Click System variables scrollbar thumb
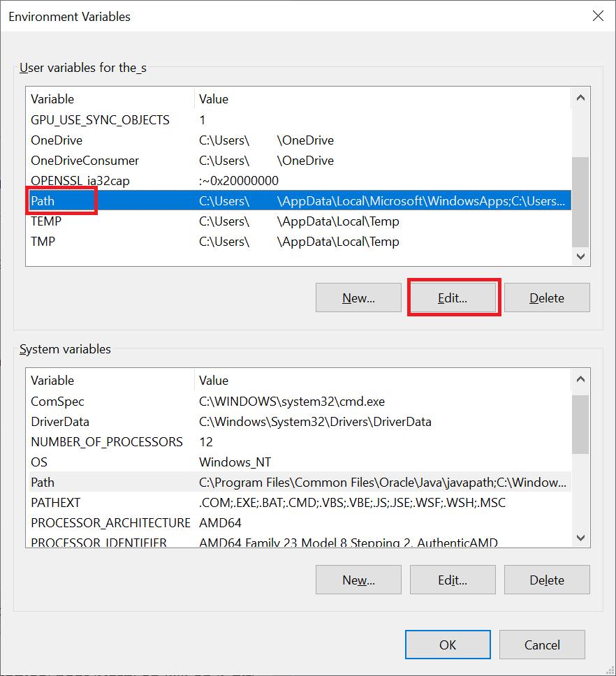 580,425
